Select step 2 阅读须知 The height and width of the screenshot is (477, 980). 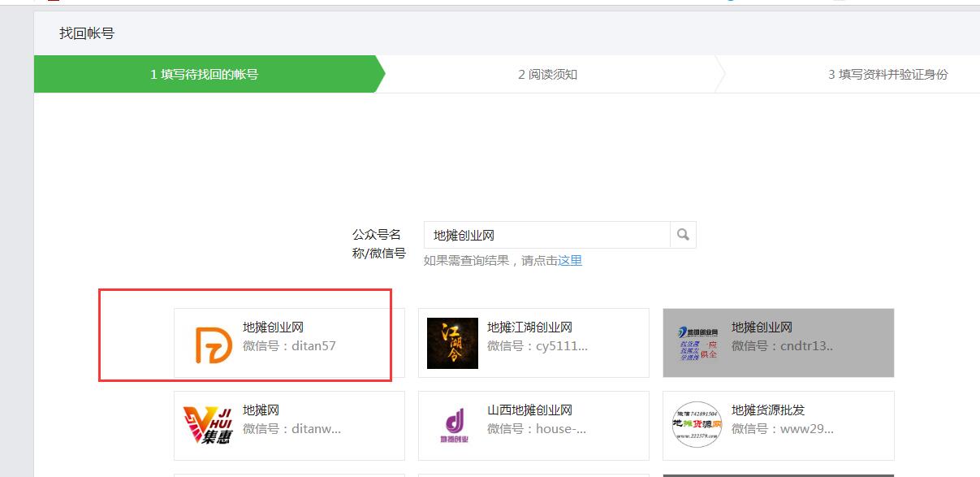point(548,74)
